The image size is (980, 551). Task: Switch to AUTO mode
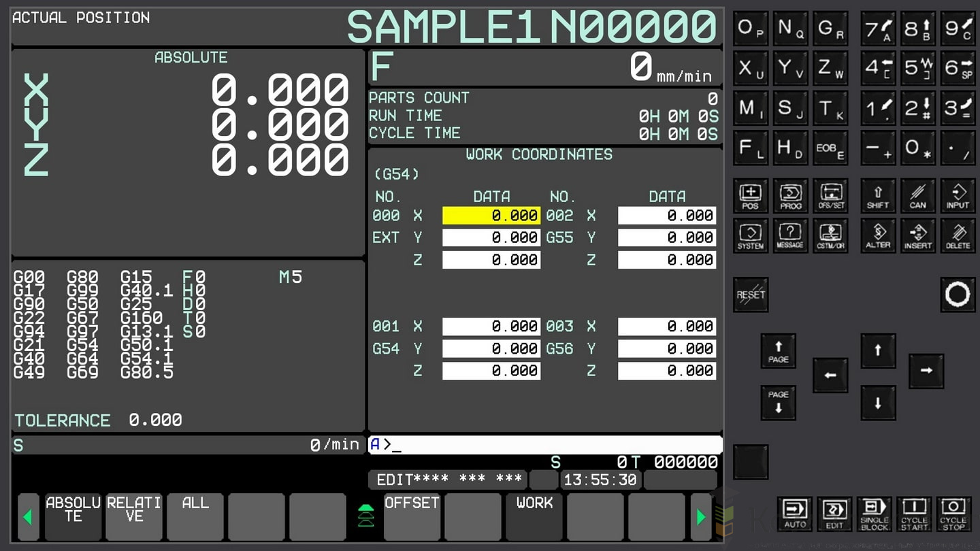point(795,515)
